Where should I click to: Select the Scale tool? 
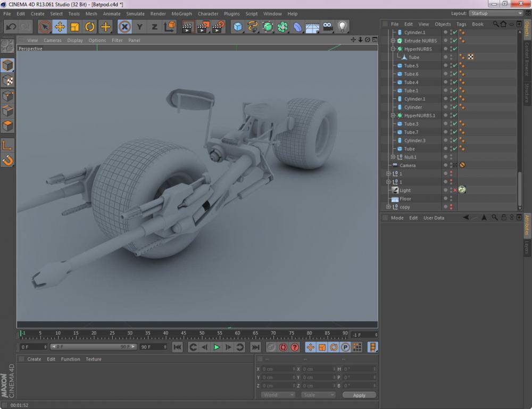tap(74, 27)
